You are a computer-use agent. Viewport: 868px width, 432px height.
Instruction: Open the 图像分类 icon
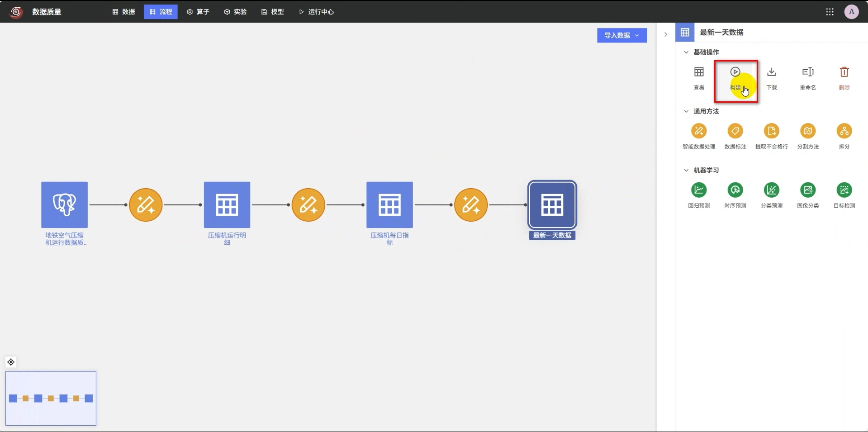point(808,190)
